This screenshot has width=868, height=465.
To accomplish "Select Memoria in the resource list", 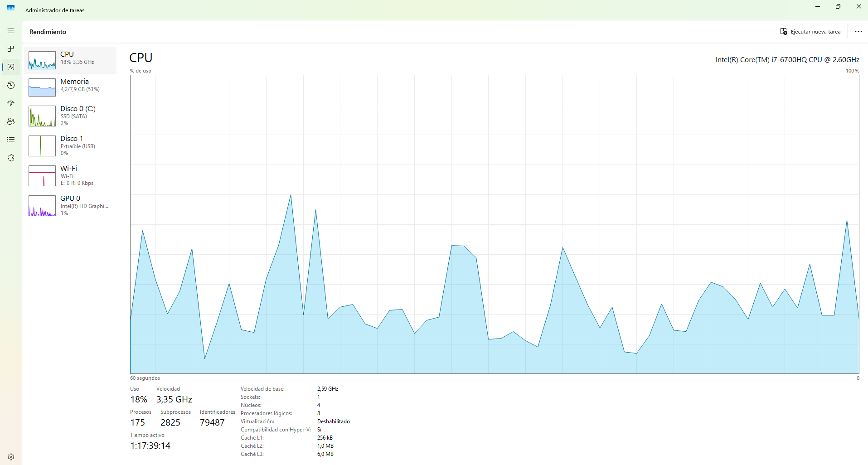I will coord(70,87).
